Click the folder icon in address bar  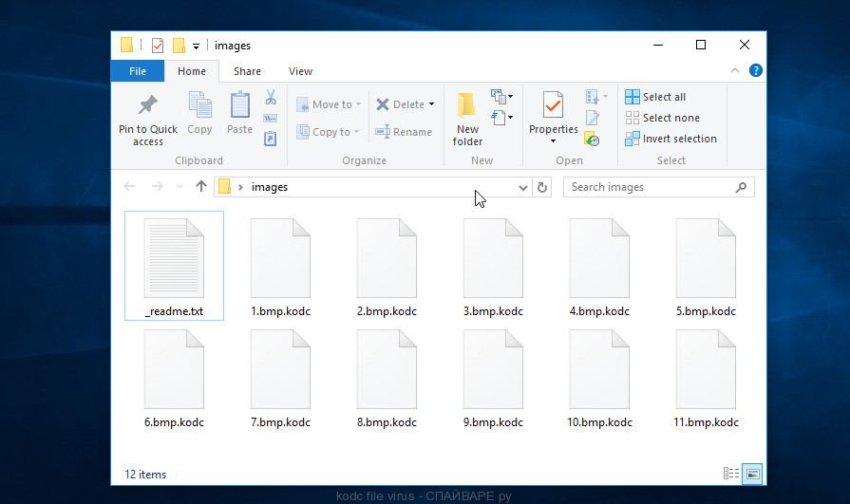tap(224, 187)
